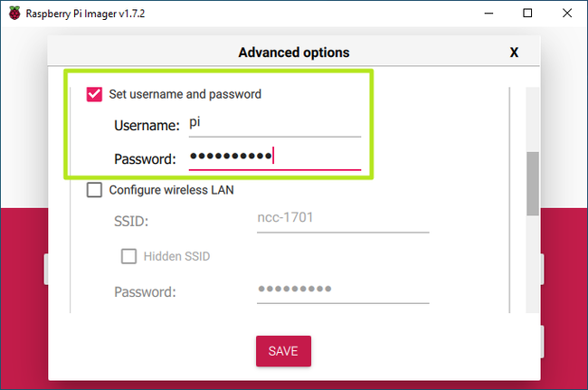Click scrollbar track above the thumb
The width and height of the screenshot is (588, 390).
(x=533, y=119)
